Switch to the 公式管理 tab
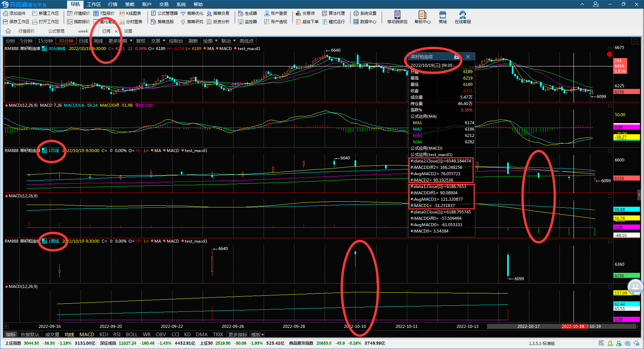Screen dimensions: 644x349 [56, 31]
